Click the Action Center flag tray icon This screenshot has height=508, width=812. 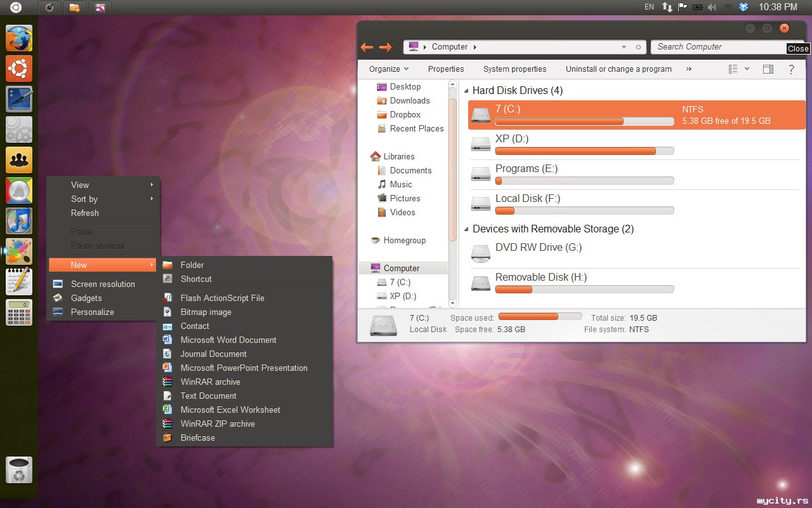click(x=683, y=7)
